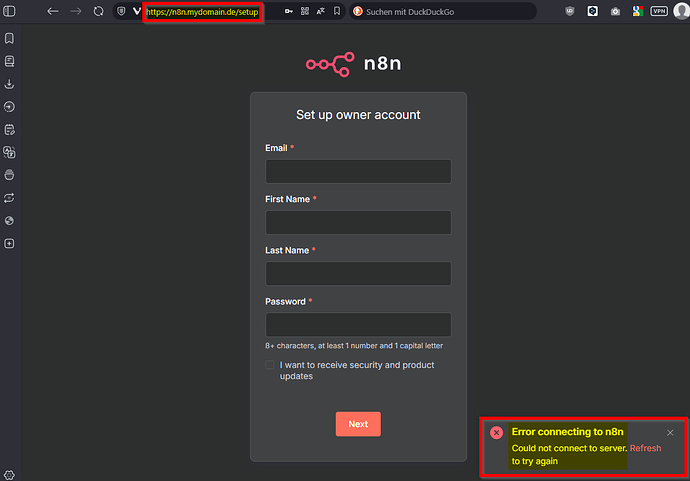Open the History panel

9,107
